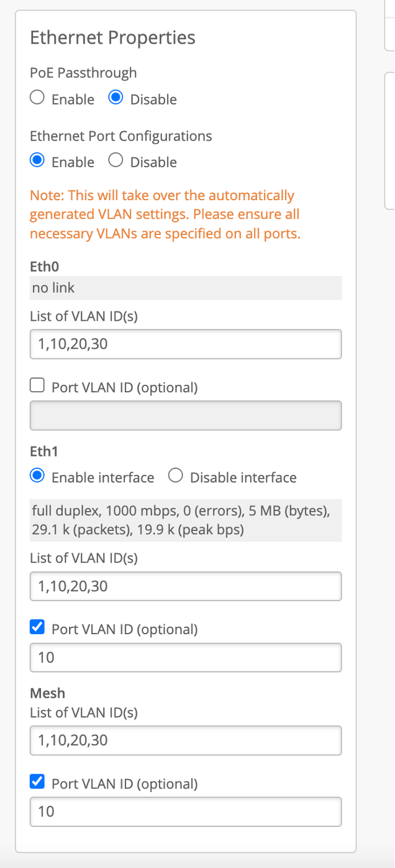Image resolution: width=395 pixels, height=868 pixels.
Task: Select Disable interface for Eth1
Action: [176, 476]
